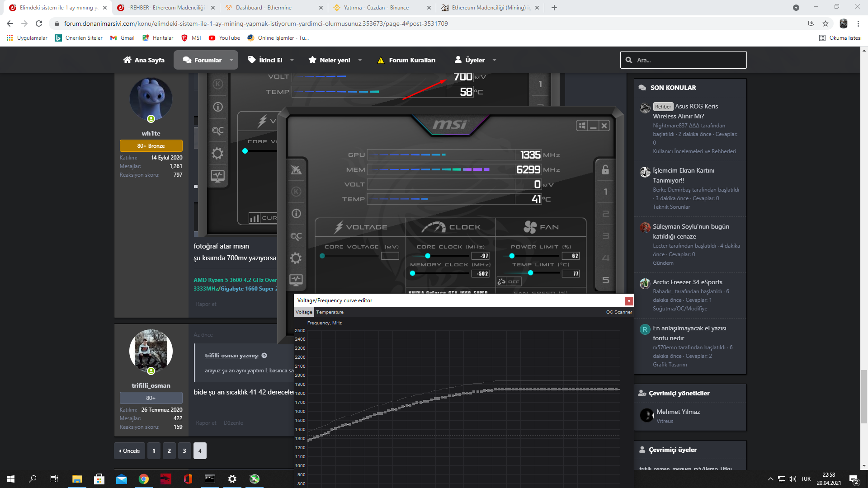The width and height of the screenshot is (868, 488).
Task: Click the Windows startup icon in Afterburner
Action: (x=582, y=126)
